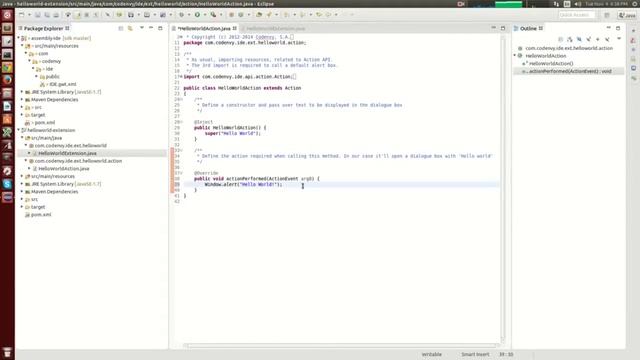Click Open Perspective icon beside Java

(x=607, y=15)
